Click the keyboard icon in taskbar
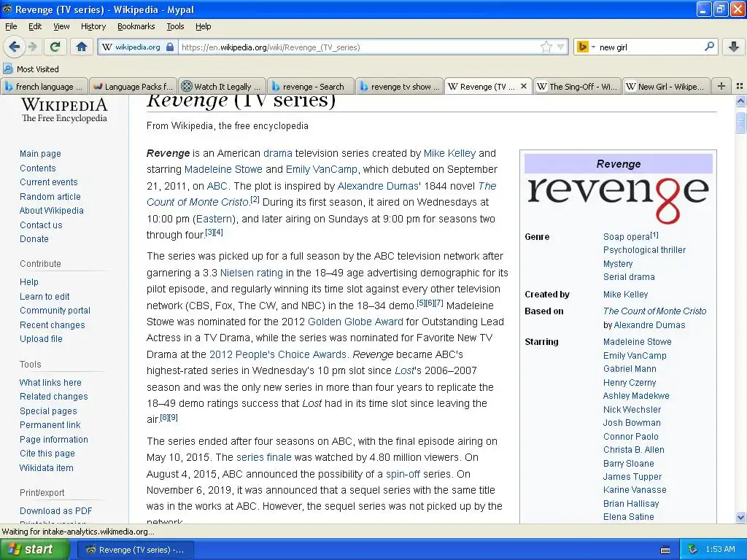The image size is (747, 560). click(665, 550)
